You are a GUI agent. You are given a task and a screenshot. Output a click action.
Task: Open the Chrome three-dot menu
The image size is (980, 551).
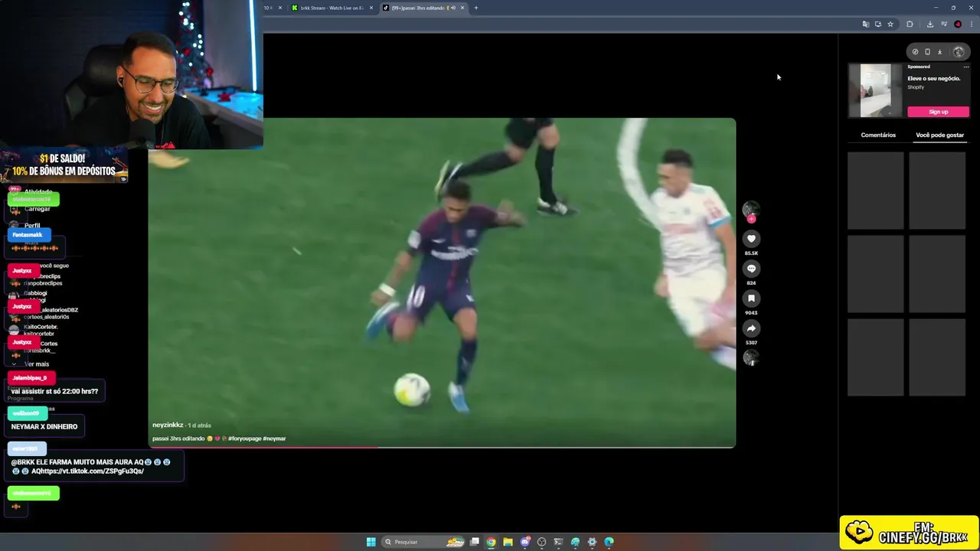(x=970, y=24)
